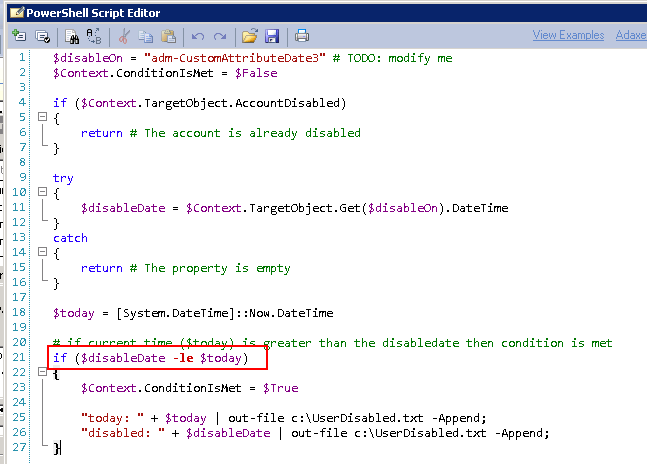
Task: Click the Copy icon
Action: [146, 36]
